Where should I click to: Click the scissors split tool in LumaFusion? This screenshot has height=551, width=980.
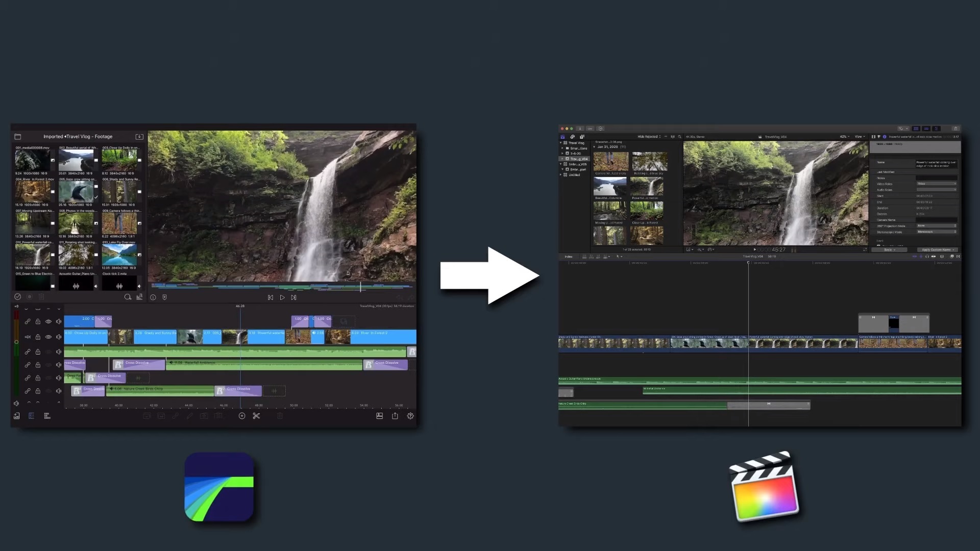click(x=256, y=416)
